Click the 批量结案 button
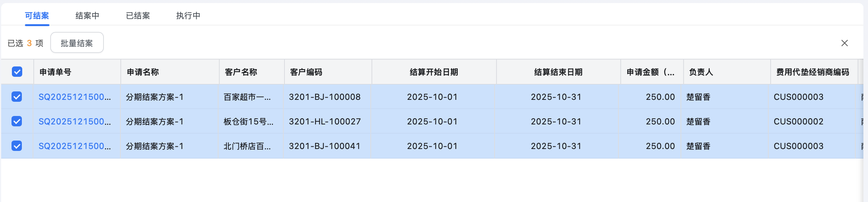The image size is (868, 202). (x=77, y=43)
